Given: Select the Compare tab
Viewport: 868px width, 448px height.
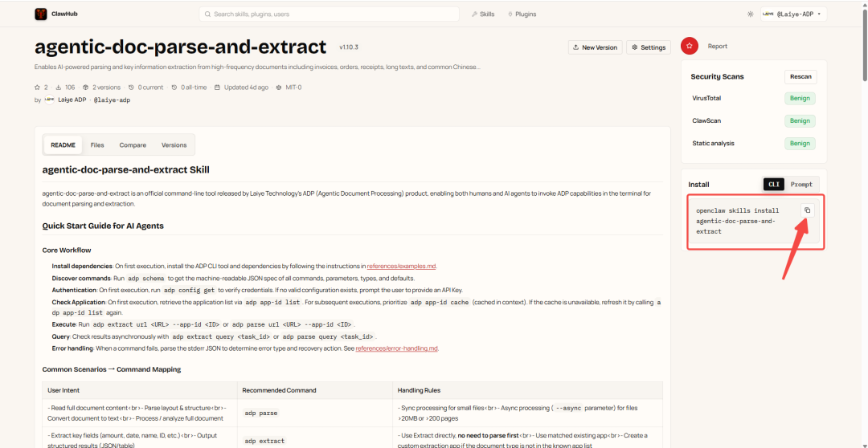Looking at the screenshot, I should [x=133, y=145].
